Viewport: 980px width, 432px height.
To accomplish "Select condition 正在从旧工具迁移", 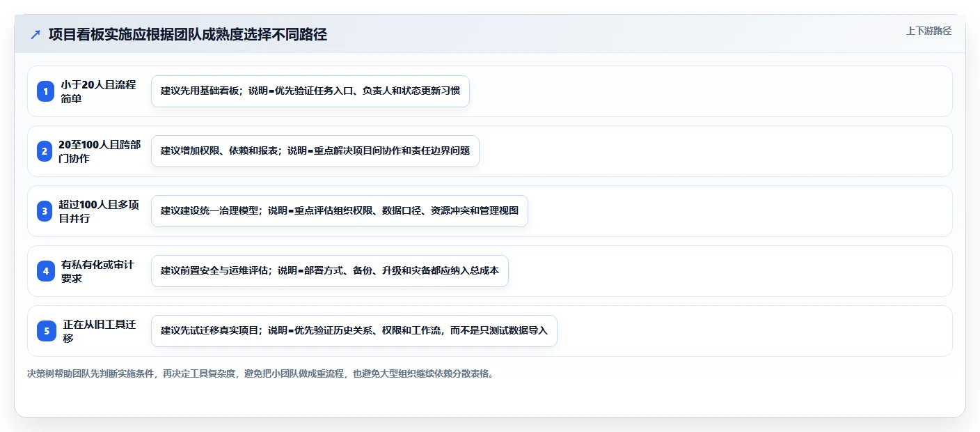I will [x=100, y=331].
